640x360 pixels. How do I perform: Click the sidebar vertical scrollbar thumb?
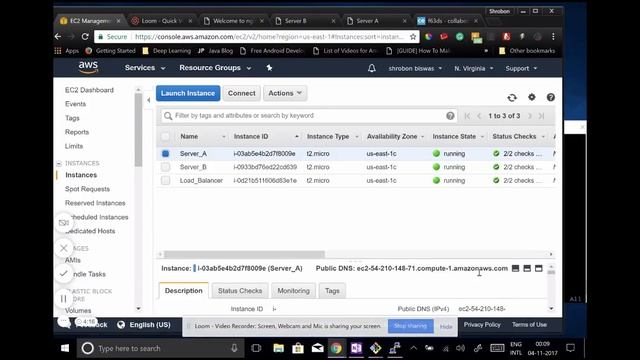click(x=138, y=130)
